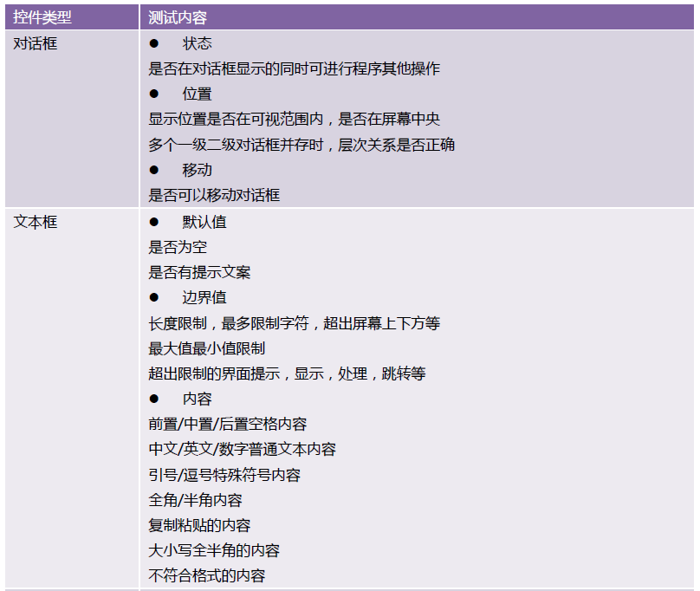Click the line 中文/英文/数字普通文本内容
This screenshot has width=700, height=591.
click(x=242, y=450)
